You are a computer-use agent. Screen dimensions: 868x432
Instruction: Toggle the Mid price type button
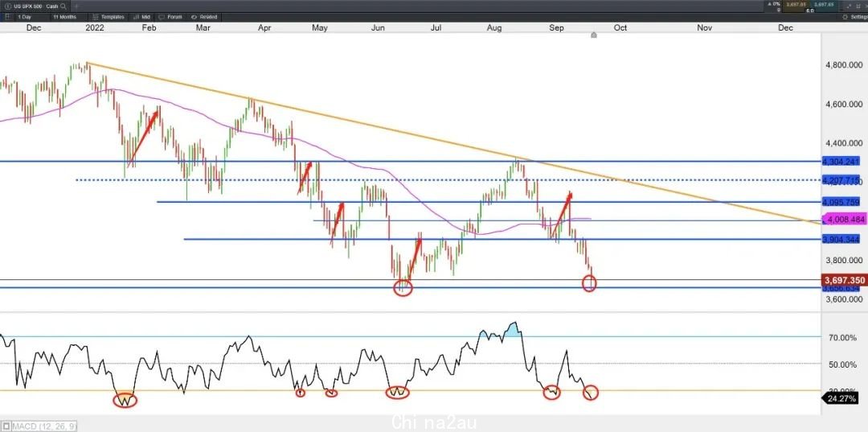pos(141,17)
